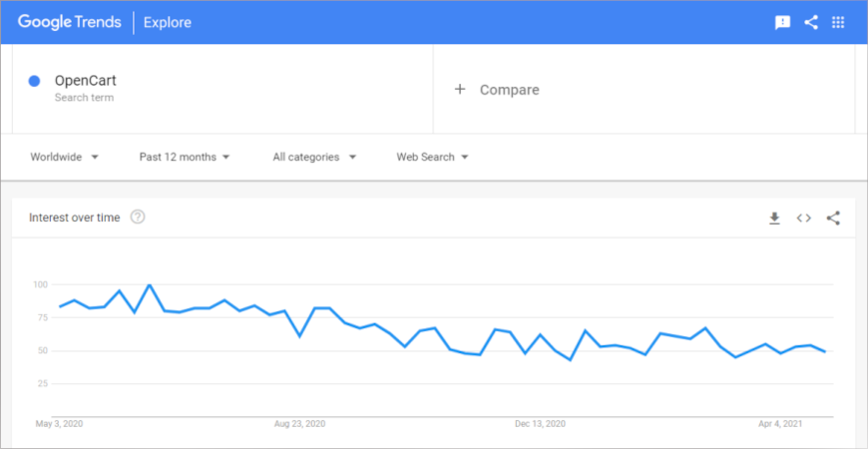Click the Google Trends logo
868x449 pixels.
click(70, 22)
